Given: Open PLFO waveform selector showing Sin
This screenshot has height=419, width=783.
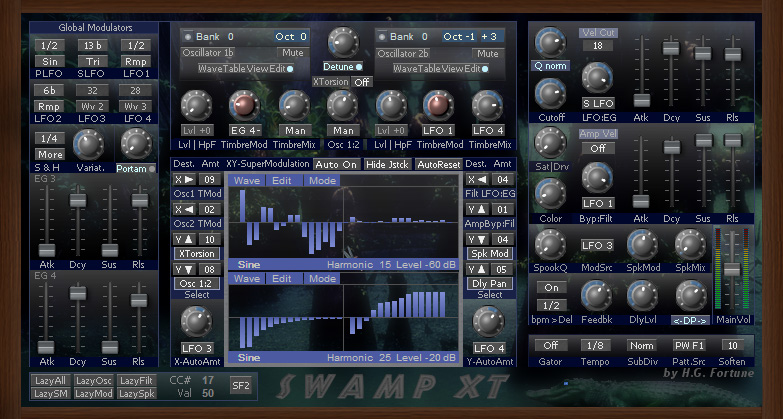Looking at the screenshot, I should [49, 61].
